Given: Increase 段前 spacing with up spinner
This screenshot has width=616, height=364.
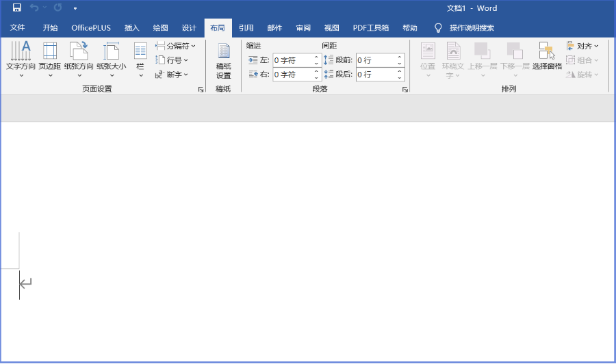Looking at the screenshot, I should [400, 57].
